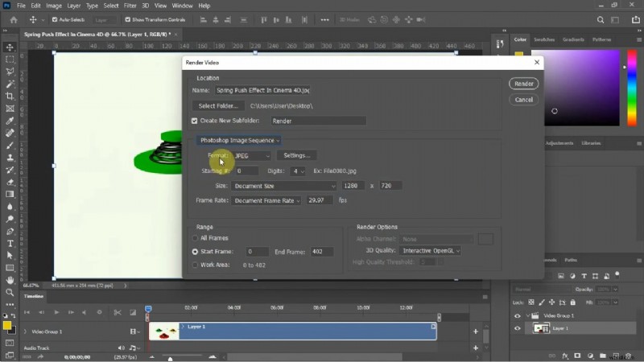This screenshot has height=362, width=644.
Task: Open the Format JPEG dropdown
Action: [252, 156]
